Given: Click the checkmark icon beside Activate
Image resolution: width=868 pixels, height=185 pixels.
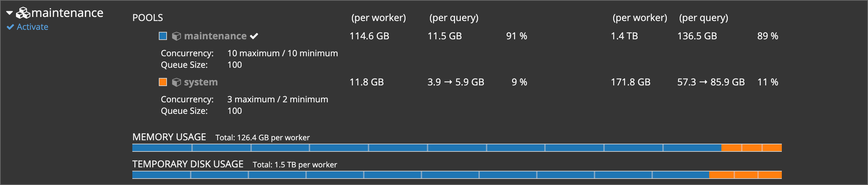Looking at the screenshot, I should pos(11,27).
